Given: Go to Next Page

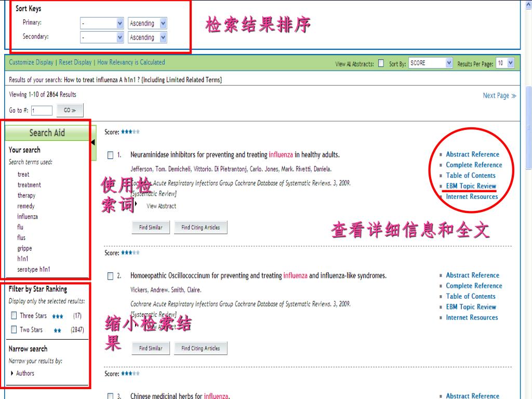Looking at the screenshot, I should pyautogui.click(x=499, y=96).
